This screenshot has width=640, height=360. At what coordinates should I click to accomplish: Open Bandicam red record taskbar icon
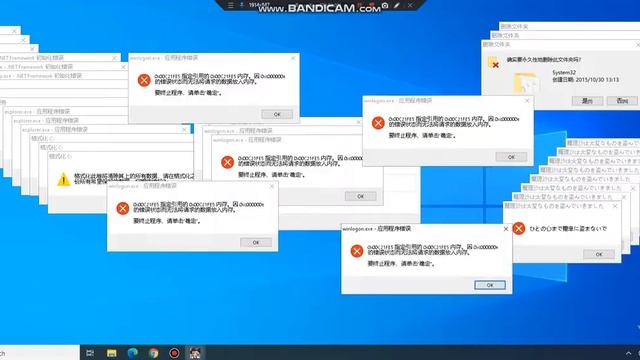[174, 353]
